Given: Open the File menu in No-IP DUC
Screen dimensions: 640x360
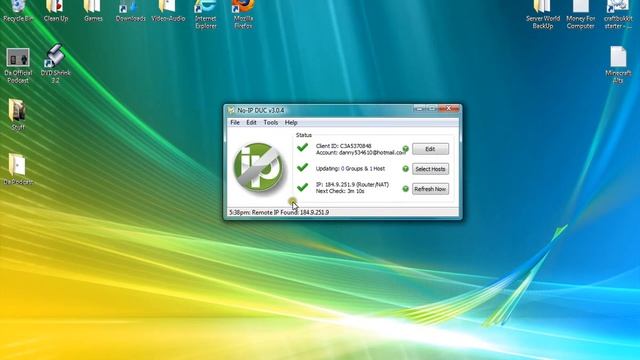Looking at the screenshot, I should 235,122.
